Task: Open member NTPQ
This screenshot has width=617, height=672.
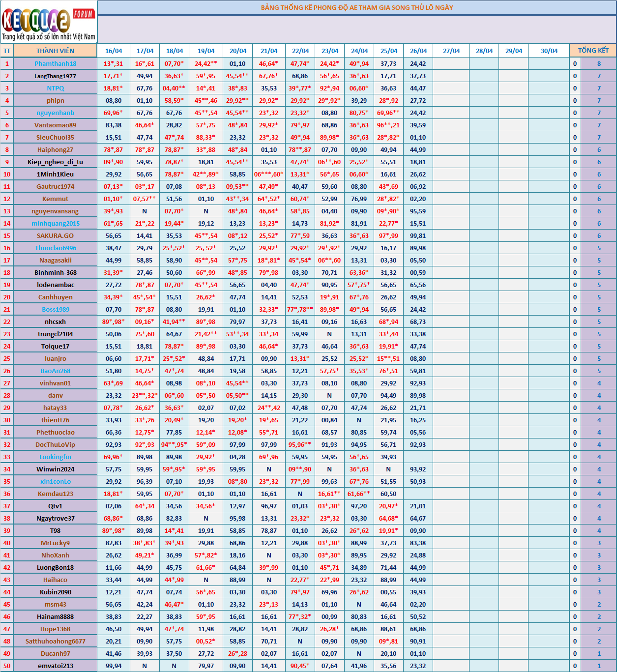Action: coord(55,88)
